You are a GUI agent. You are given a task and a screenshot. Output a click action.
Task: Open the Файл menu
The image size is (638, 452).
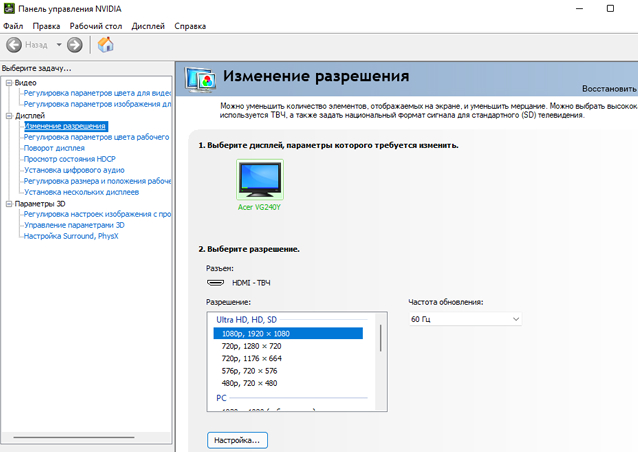pos(13,26)
